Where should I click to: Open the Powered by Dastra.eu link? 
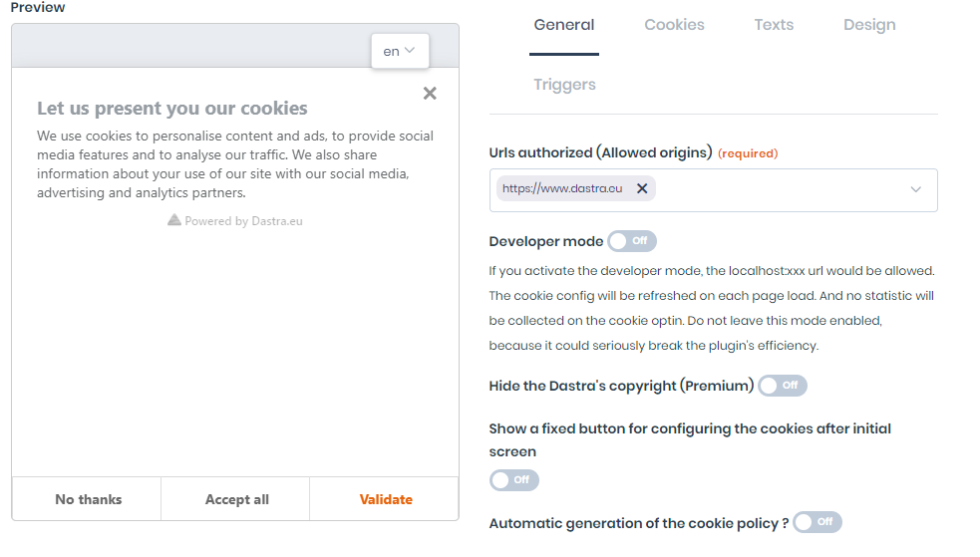click(x=243, y=221)
